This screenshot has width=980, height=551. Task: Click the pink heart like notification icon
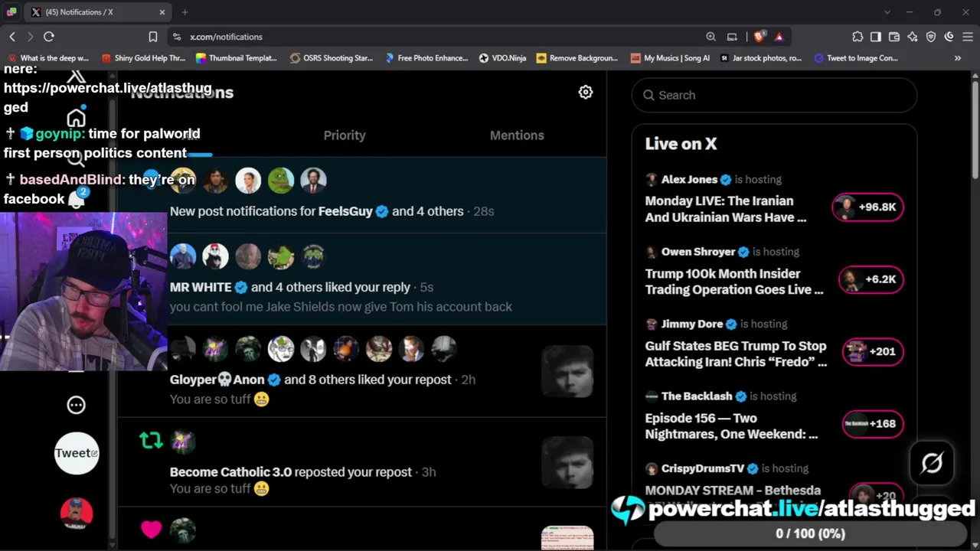[151, 530]
